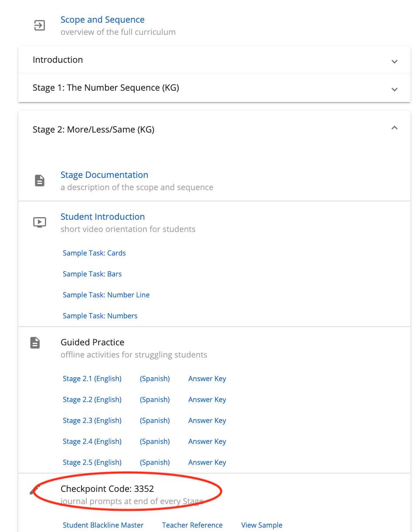Open Sample Task: Cards
414x532 pixels.
point(94,253)
